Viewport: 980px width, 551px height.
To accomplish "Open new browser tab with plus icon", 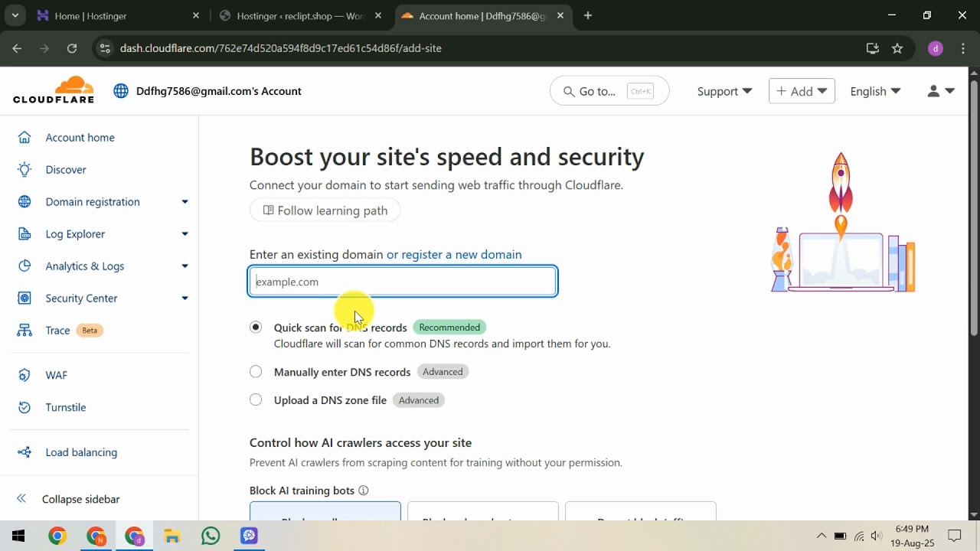I will pos(588,15).
